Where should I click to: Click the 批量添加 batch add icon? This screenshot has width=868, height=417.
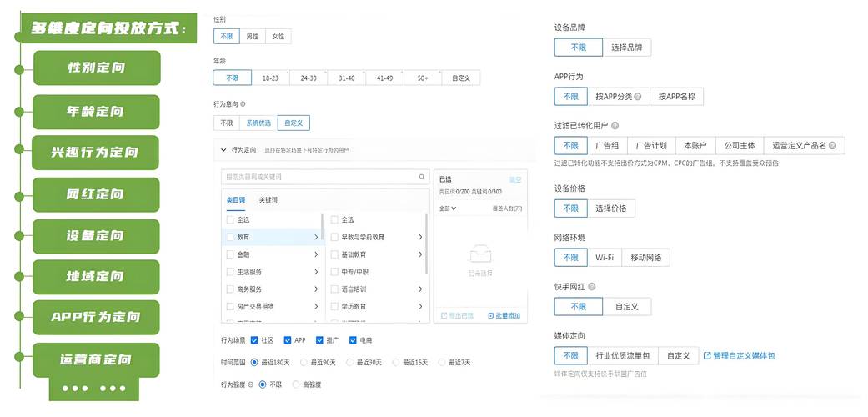click(x=491, y=316)
